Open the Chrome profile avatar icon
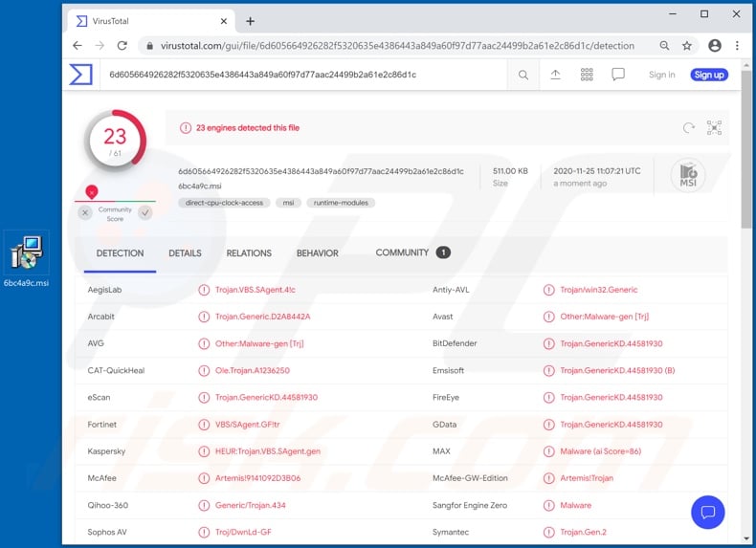 tap(715, 45)
